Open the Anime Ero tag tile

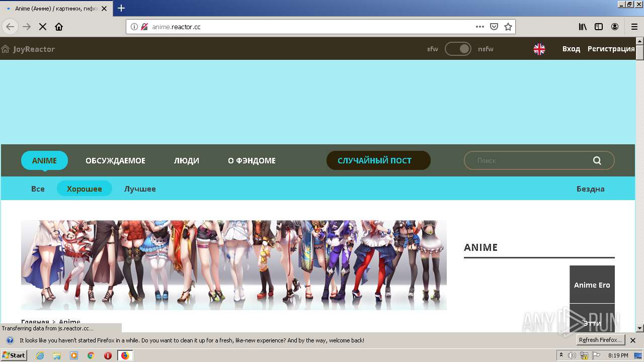pos(592,285)
